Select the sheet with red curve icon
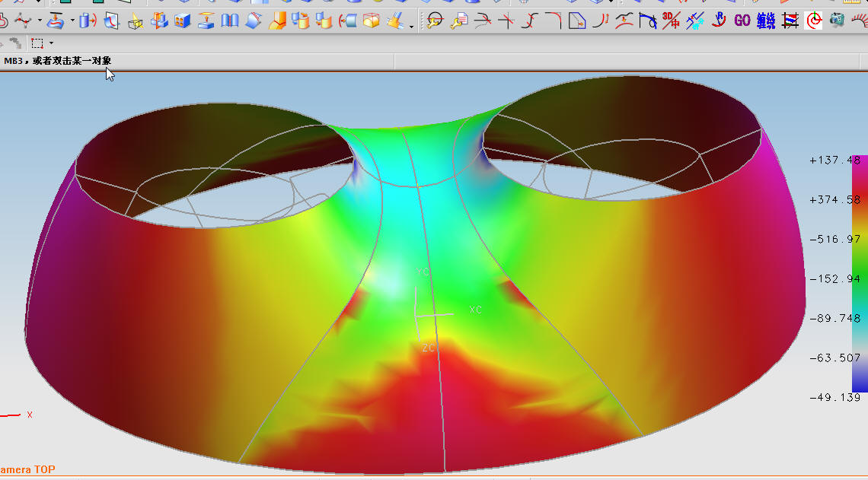 112,21
